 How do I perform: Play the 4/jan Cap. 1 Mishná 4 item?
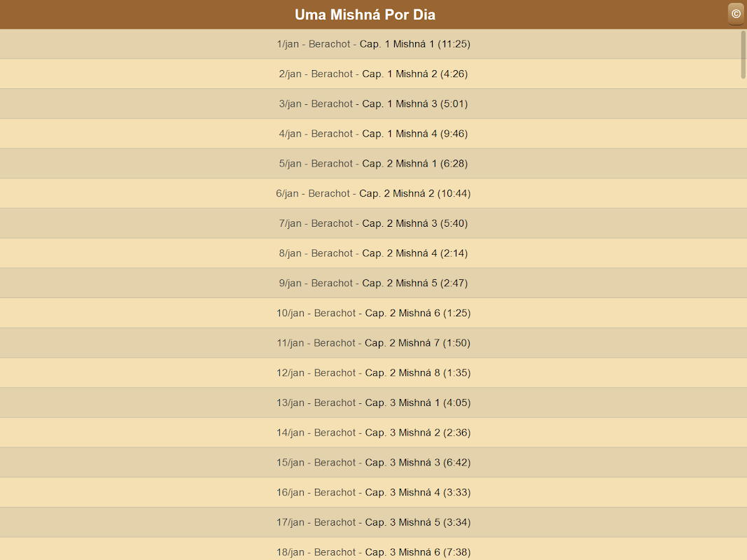tap(374, 134)
